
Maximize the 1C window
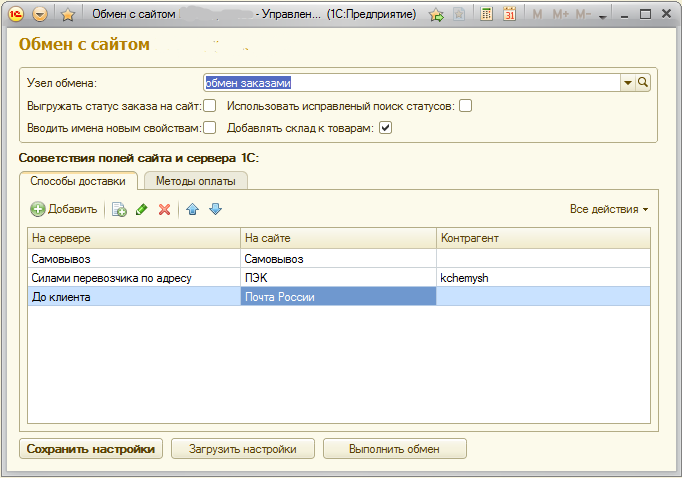[x=645, y=14]
